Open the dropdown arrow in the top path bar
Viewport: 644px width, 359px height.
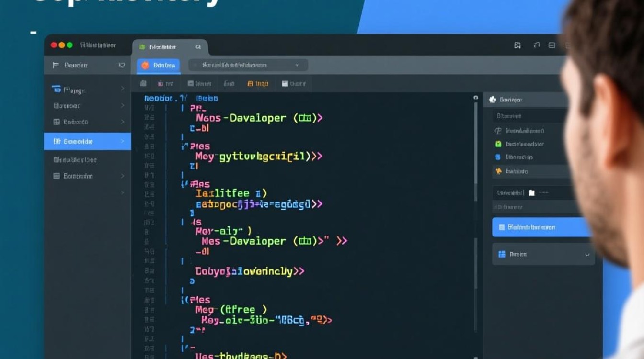(297, 65)
